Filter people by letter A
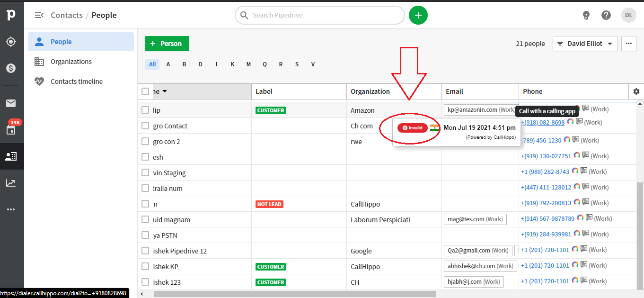The width and height of the screenshot is (644, 298). coord(168,64)
